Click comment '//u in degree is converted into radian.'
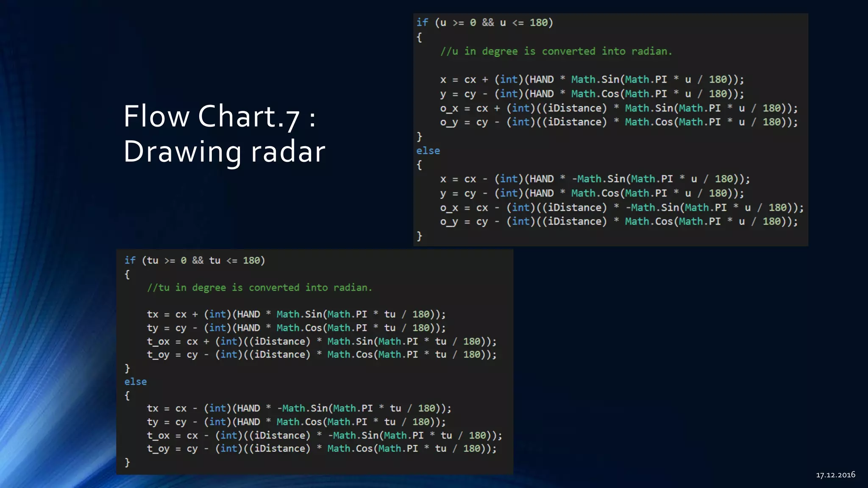The height and width of the screenshot is (488, 868). tap(556, 51)
